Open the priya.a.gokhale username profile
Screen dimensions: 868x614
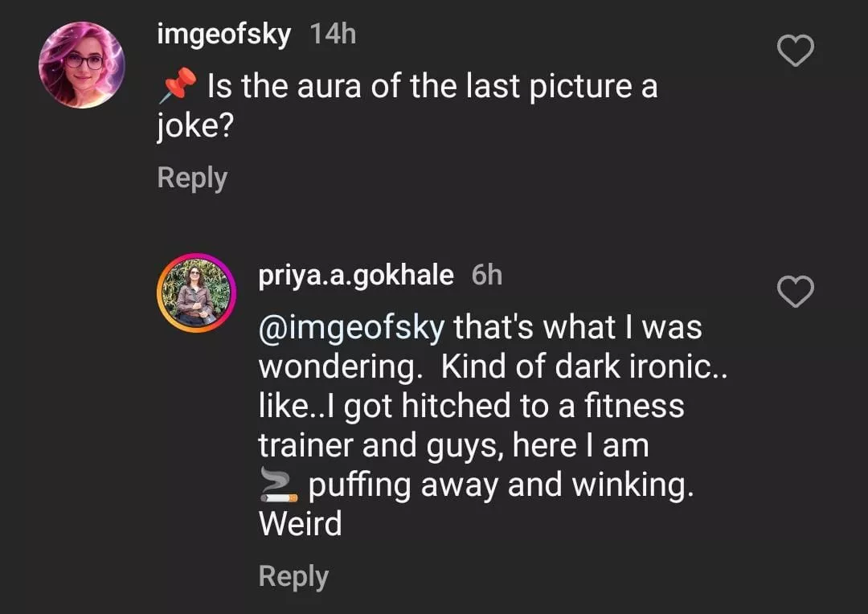(x=356, y=275)
